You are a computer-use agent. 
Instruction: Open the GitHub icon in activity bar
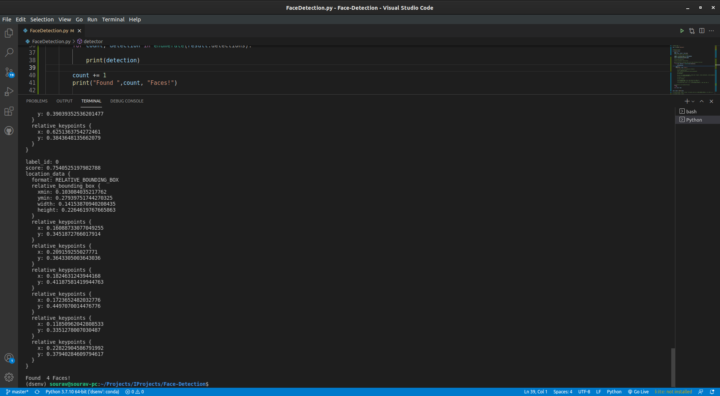click(x=9, y=131)
